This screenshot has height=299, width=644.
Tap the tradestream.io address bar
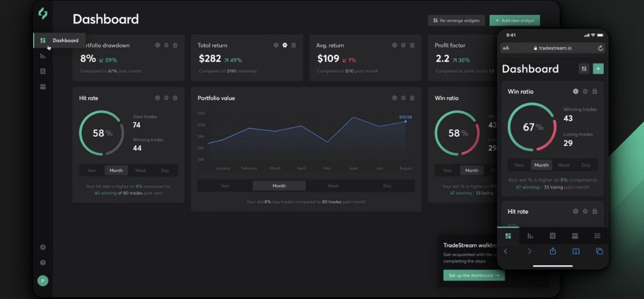pyautogui.click(x=552, y=48)
